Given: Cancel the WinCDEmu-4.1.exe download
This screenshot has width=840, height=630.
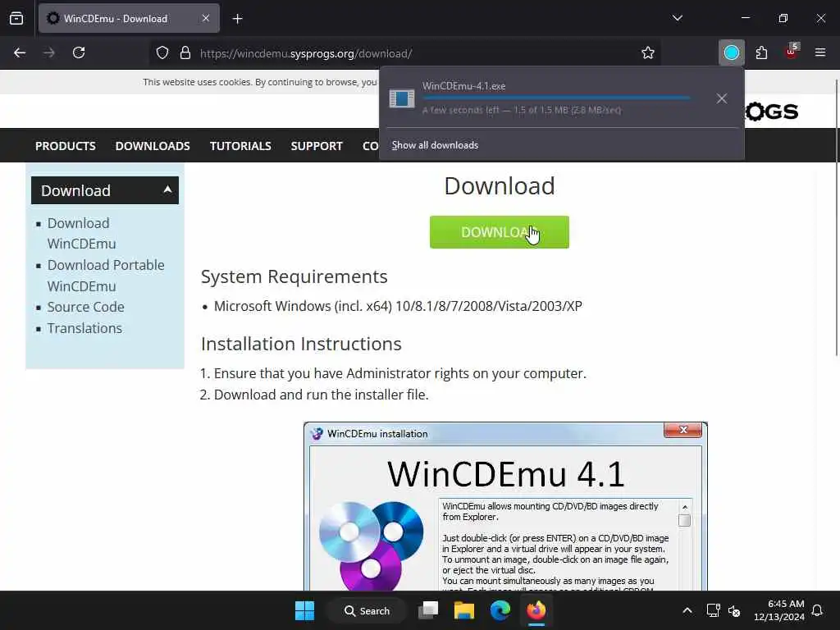Looking at the screenshot, I should coord(722,98).
